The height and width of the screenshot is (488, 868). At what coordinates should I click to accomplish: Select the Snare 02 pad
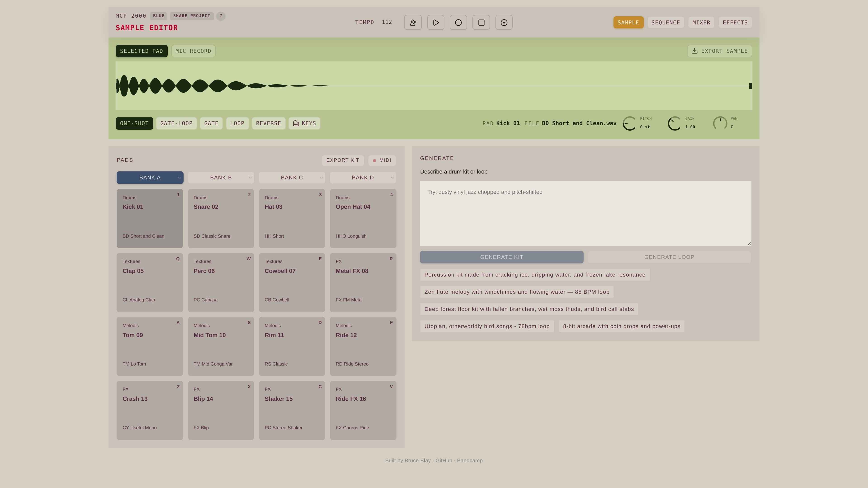click(x=221, y=218)
